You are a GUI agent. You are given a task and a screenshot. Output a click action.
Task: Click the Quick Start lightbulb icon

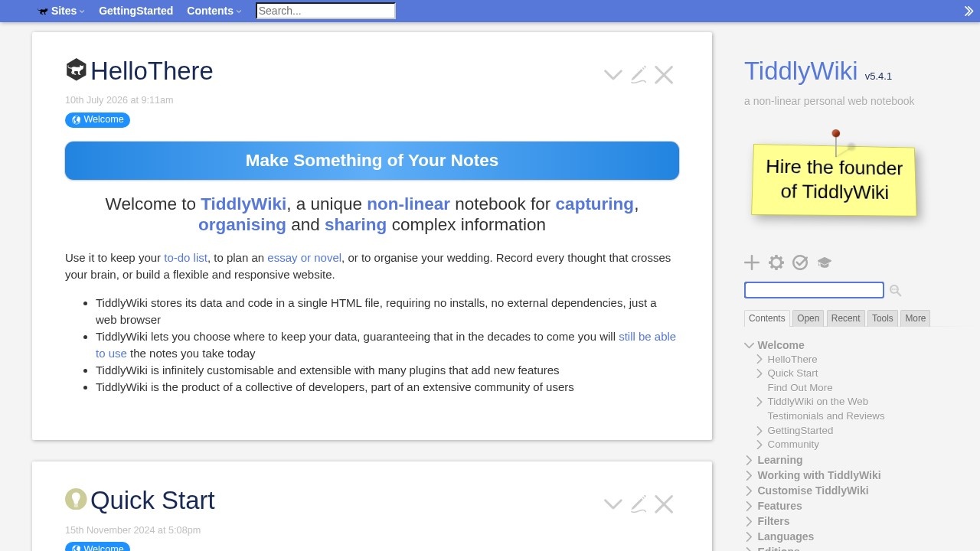pos(76,499)
